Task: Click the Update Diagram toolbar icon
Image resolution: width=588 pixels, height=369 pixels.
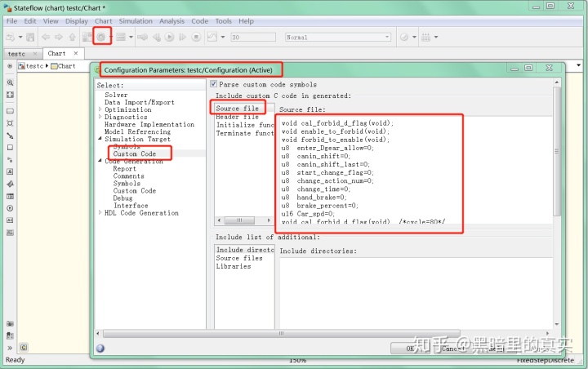Action: (142, 37)
